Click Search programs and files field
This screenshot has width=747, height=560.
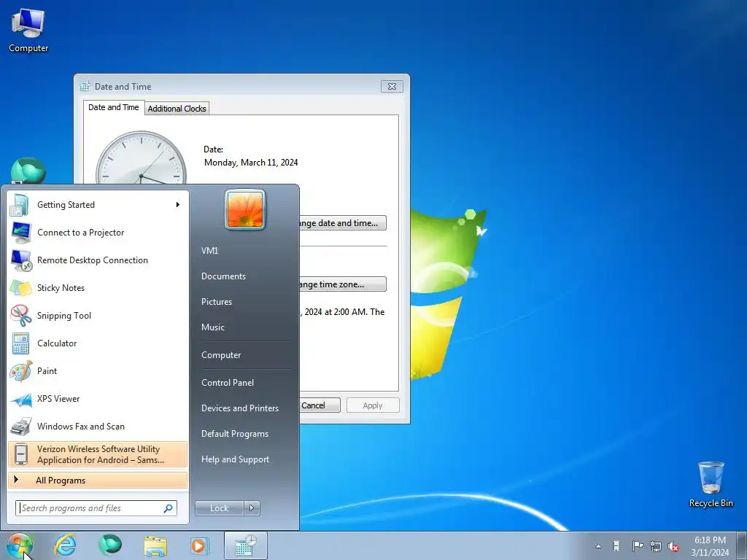[96, 508]
